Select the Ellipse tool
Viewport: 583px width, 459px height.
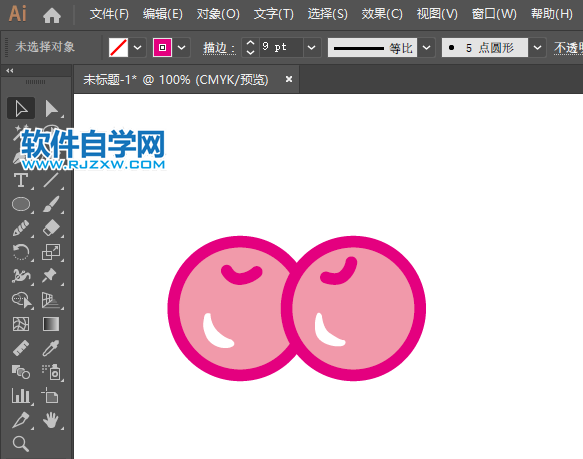coord(21,204)
